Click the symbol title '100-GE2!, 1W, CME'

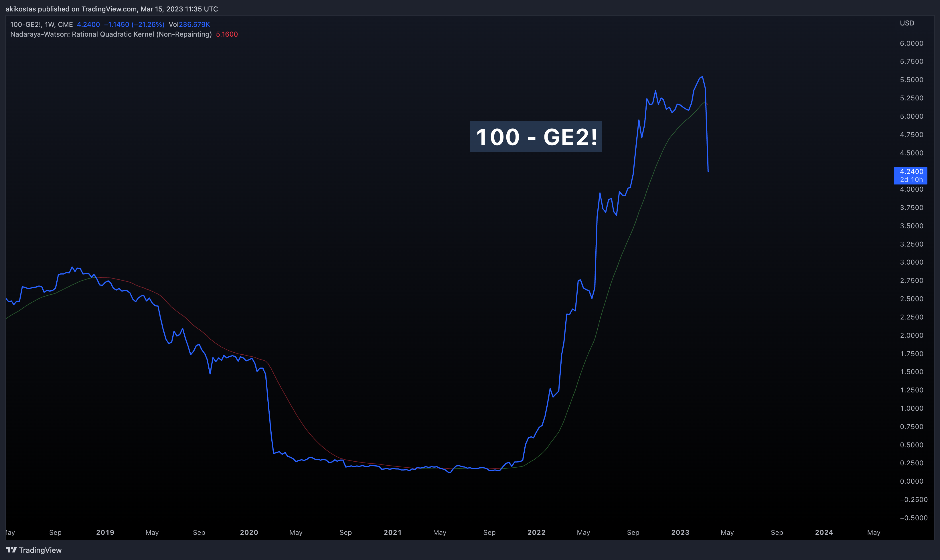point(42,25)
